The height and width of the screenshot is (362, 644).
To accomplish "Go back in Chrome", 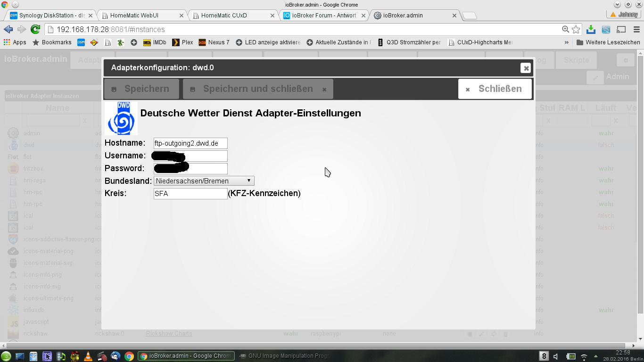I will [8, 29].
